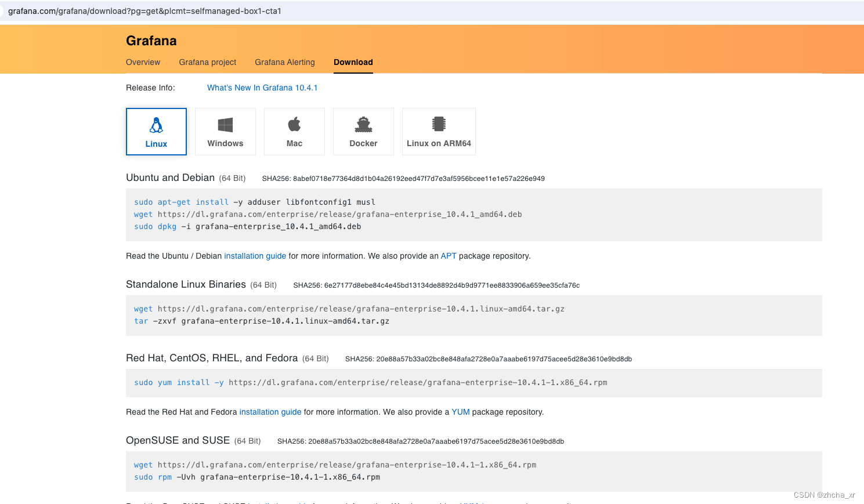This screenshot has width=864, height=504.
Task: Click the Ubuntu and Debian heading
Action: click(170, 177)
